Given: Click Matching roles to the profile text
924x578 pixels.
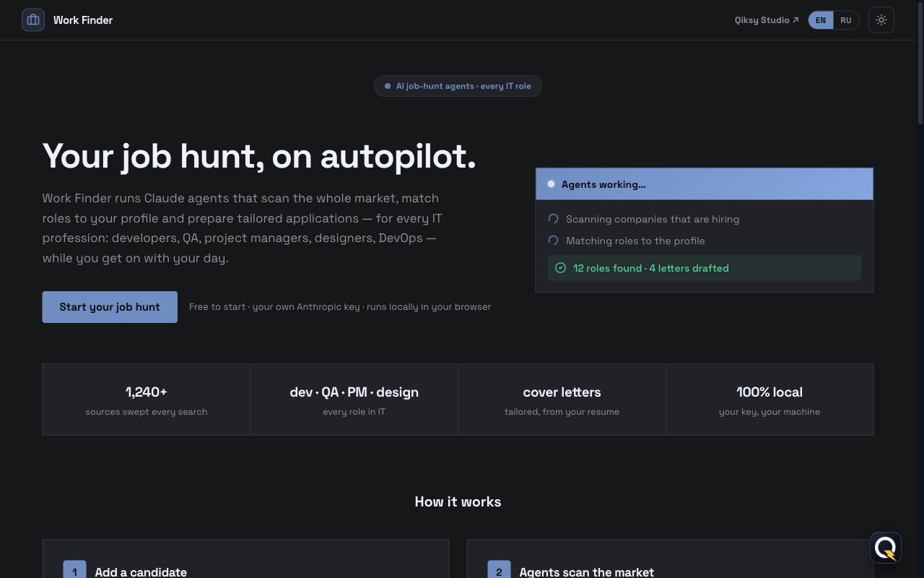Looking at the screenshot, I should (635, 241).
